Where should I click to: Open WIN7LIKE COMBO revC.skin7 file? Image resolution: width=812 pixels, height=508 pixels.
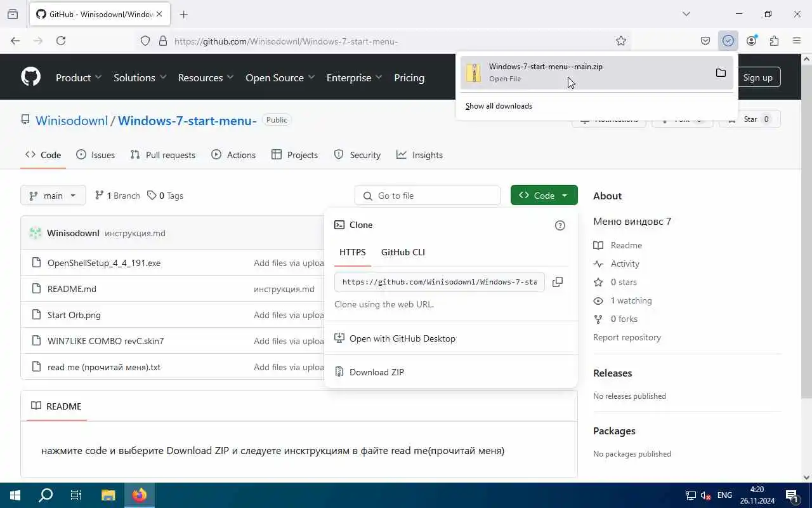point(105,341)
